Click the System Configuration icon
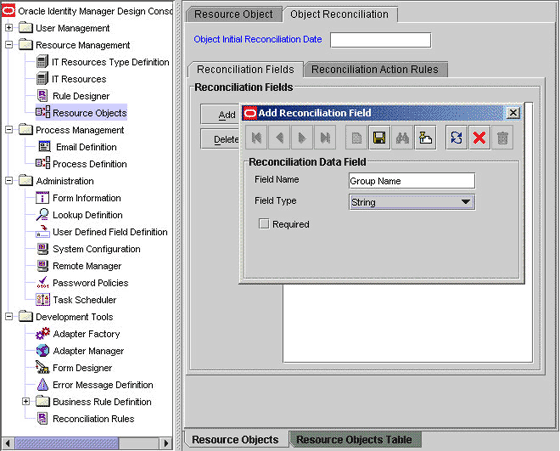 click(x=42, y=249)
